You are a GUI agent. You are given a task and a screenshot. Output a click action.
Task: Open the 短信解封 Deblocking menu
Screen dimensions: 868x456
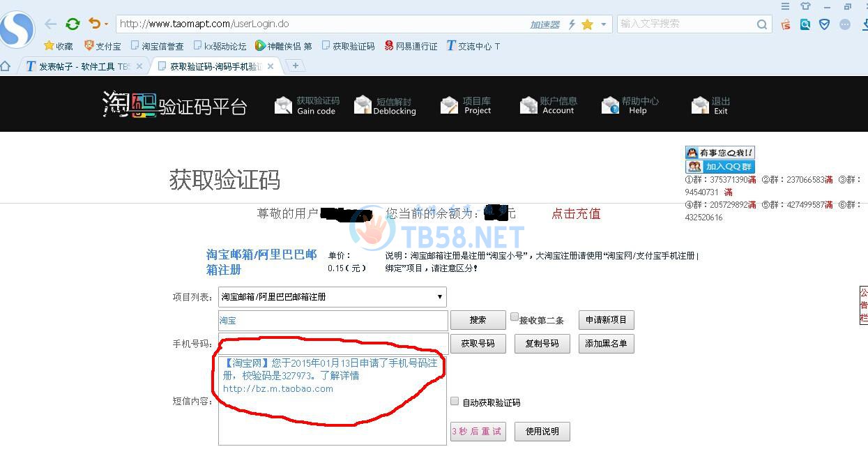pyautogui.click(x=386, y=105)
